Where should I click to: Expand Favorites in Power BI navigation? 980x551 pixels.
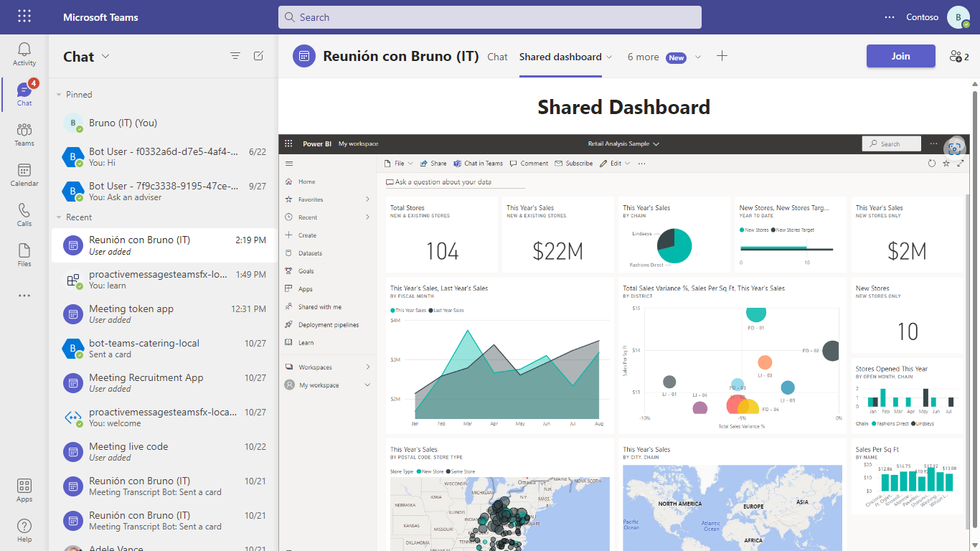(368, 199)
